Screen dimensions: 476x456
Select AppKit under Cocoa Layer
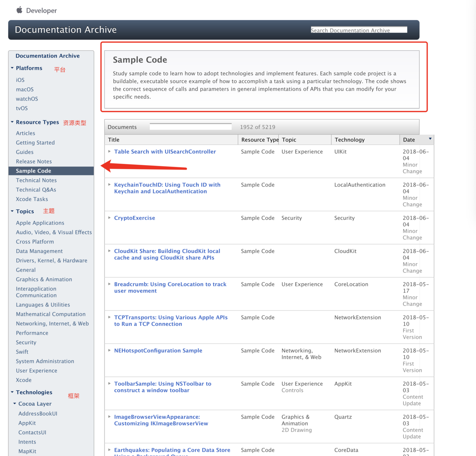(x=27, y=423)
